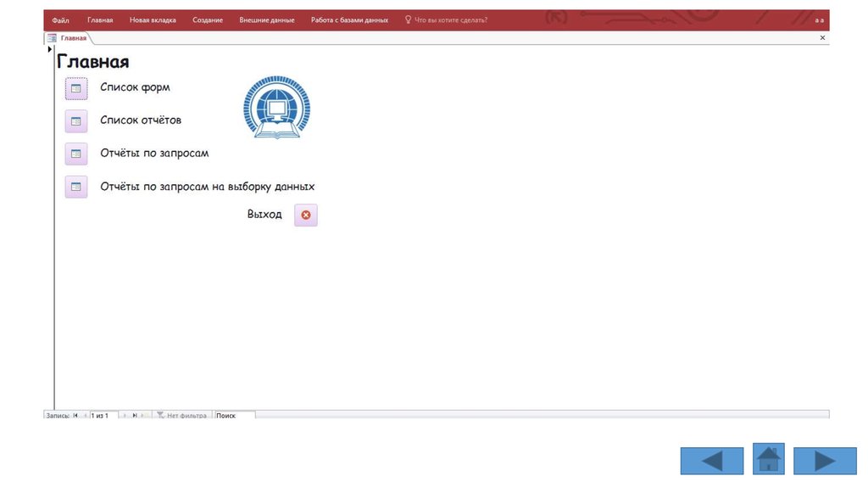Click the Что вы хотите сделать search box
This screenshot has height=487, width=868.
[446, 20]
